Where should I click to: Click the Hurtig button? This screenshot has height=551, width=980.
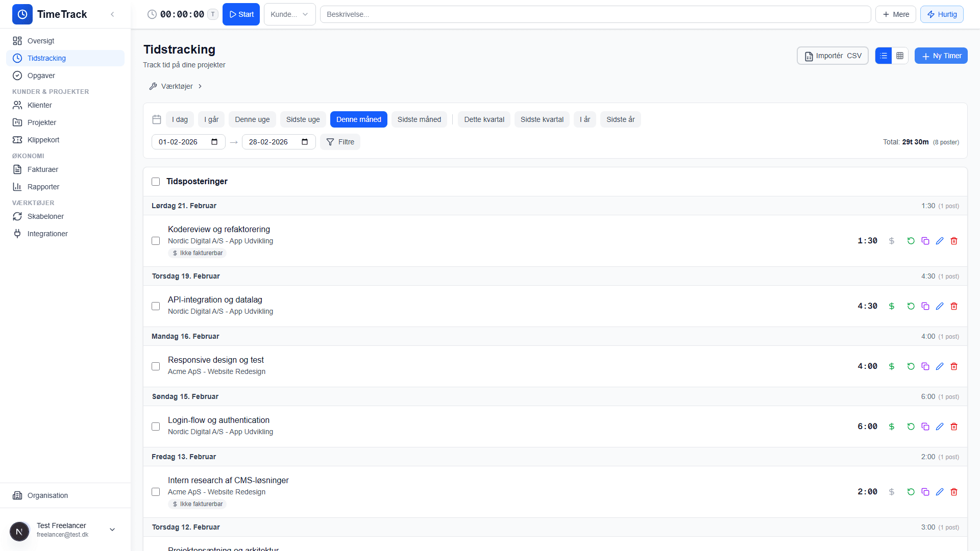click(x=942, y=14)
